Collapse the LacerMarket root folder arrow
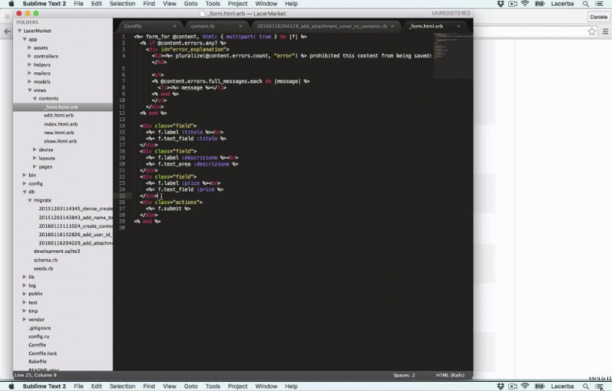612x391 pixels. pos(20,31)
